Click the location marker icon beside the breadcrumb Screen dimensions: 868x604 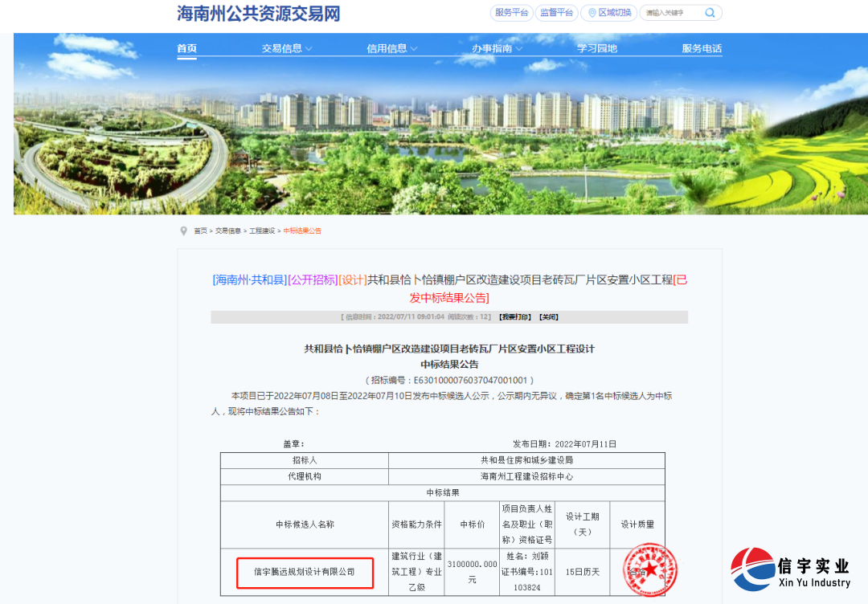coord(182,229)
